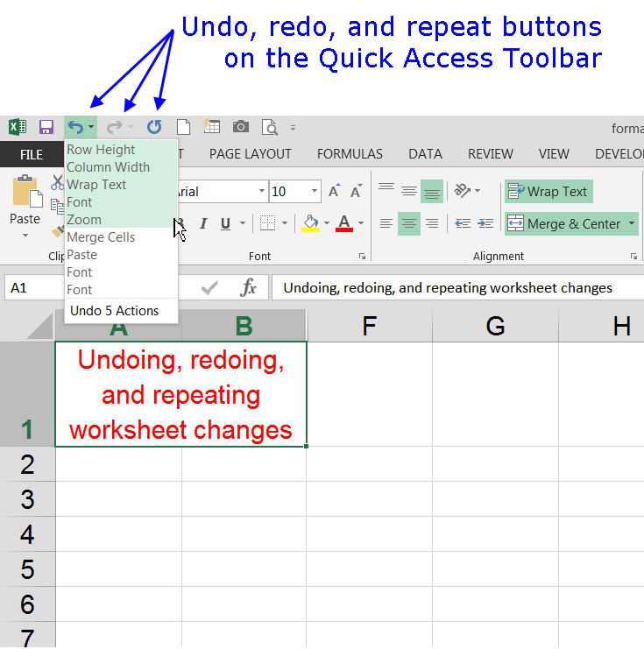
Task: Apply yellow fill color bucket
Action: (311, 223)
